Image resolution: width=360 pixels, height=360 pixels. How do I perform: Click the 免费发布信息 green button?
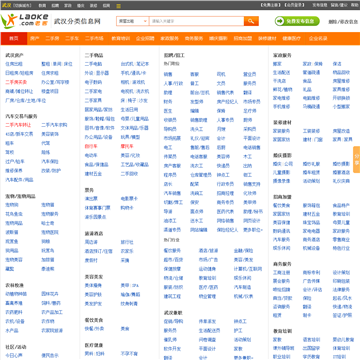coord(297,21)
